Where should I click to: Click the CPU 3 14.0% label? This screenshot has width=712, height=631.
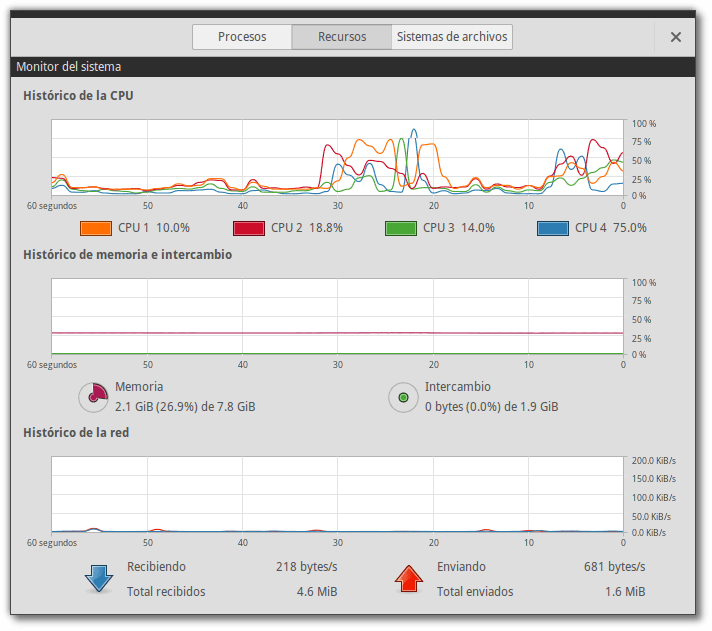tap(459, 228)
